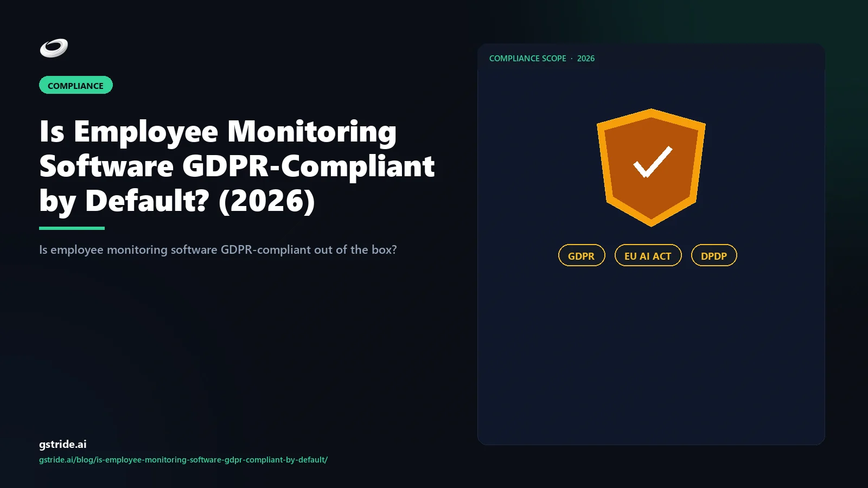This screenshot has width=868, height=488.
Task: Select the GDPR pill tag
Action: pos(582,255)
